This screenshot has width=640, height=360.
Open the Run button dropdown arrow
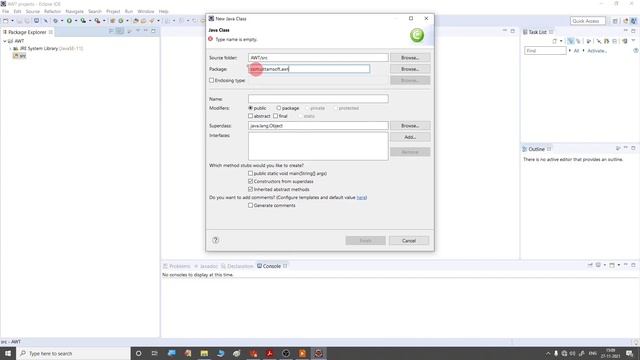pyautogui.click(x=76, y=20)
